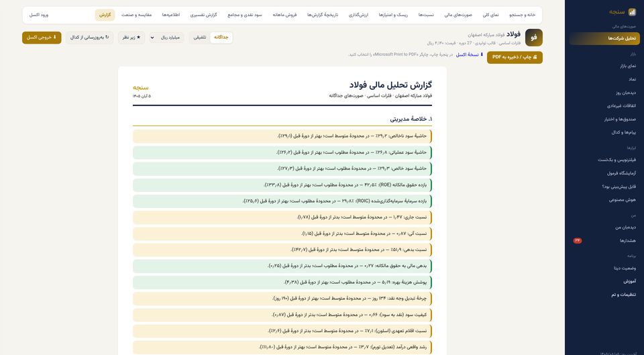This screenshot has height=355, width=644.
Task: Open دیده‌بان من in sidebar
Action: click(604, 227)
